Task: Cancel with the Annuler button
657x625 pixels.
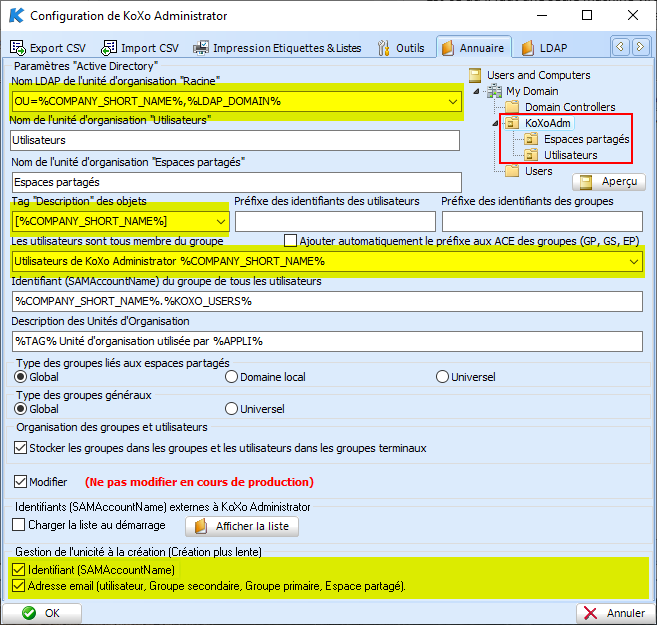Action: pos(616,613)
